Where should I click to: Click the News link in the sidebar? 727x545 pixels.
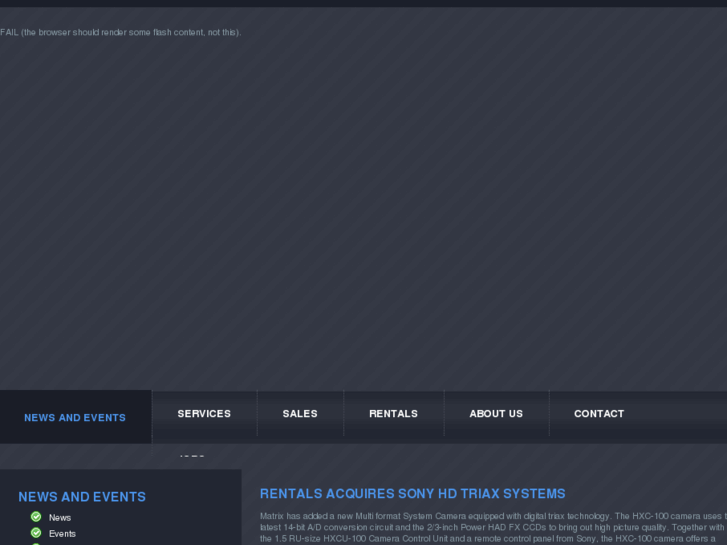click(x=60, y=518)
